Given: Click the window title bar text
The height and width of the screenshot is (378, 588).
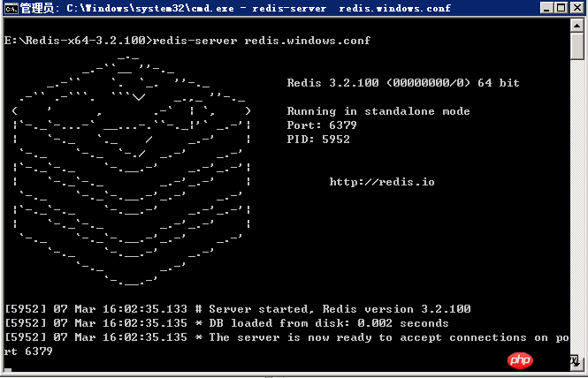Looking at the screenshot, I should pyautogui.click(x=235, y=8).
